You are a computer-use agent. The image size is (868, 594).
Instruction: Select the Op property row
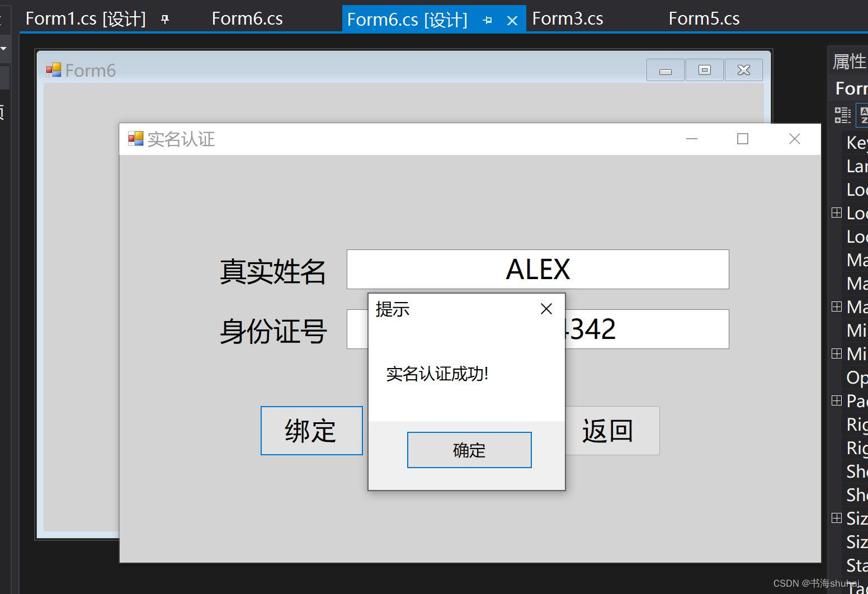pos(855,378)
